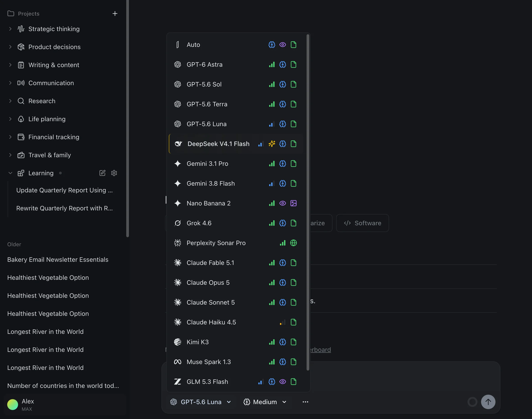Click the Writing & content notepad icon
Image resolution: width=532 pixels, height=419 pixels.
[x=21, y=65]
